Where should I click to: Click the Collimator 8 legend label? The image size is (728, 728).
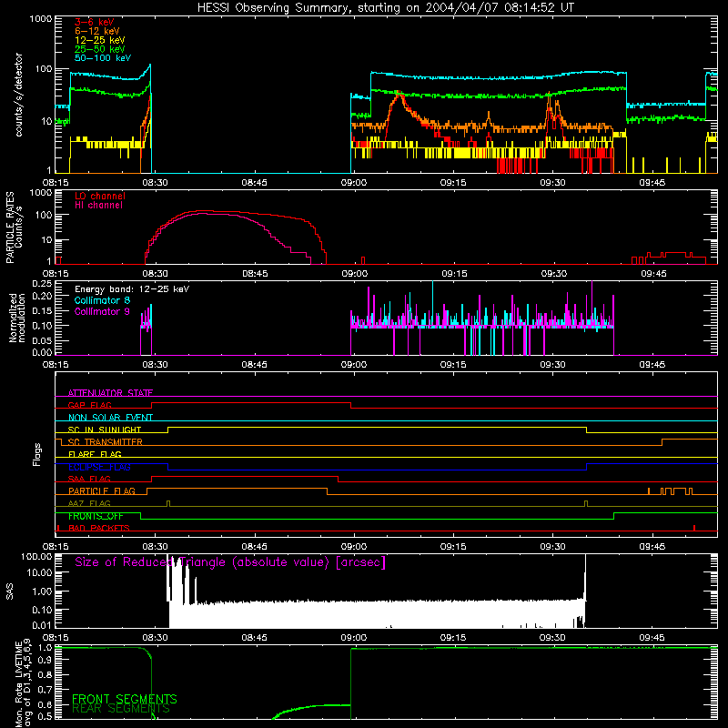102,300
